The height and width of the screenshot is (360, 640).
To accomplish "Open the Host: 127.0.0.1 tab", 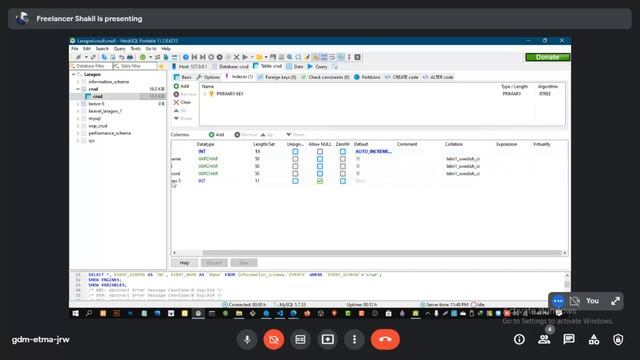I will 189,66.
